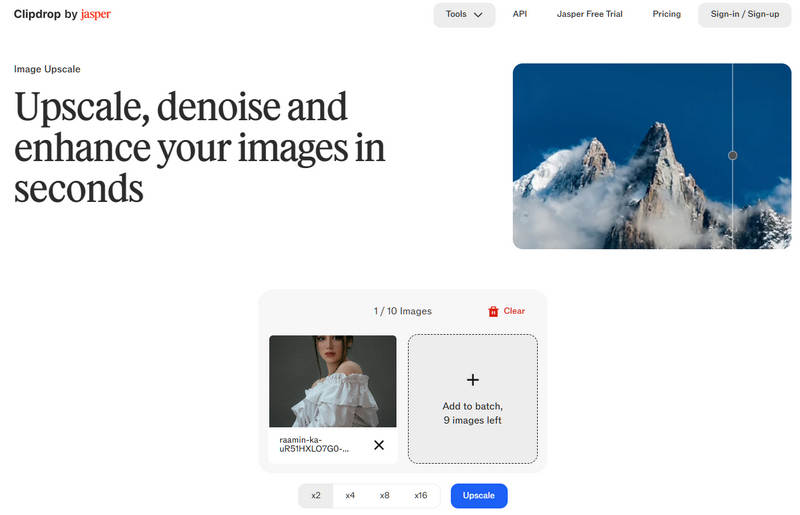800x515 pixels.
Task: Click the Image Upscale breadcrumb label
Action: tap(47, 69)
